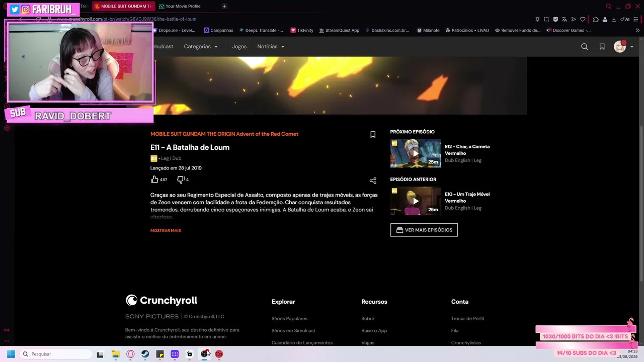644x362 pixels.
Task: Open the Discover Games bookmark
Action: tap(569, 31)
